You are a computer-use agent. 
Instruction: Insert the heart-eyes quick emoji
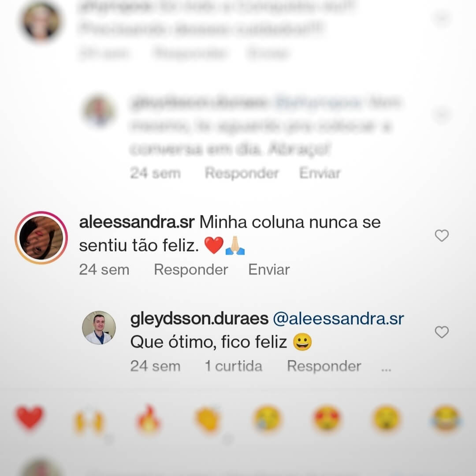(327, 419)
